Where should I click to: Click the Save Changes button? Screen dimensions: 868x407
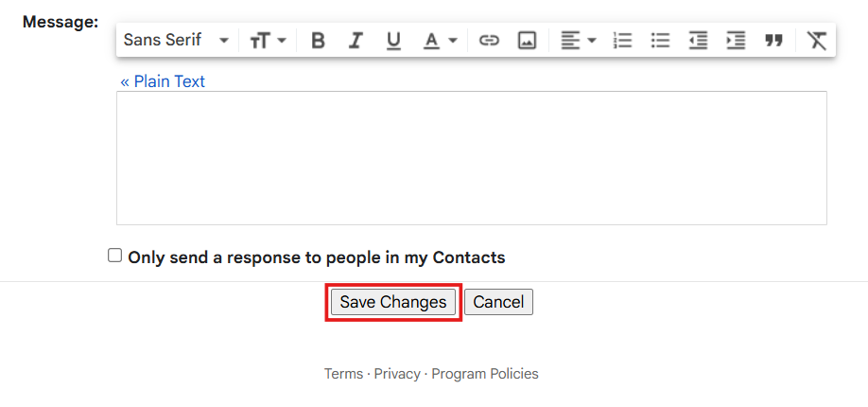coord(393,302)
